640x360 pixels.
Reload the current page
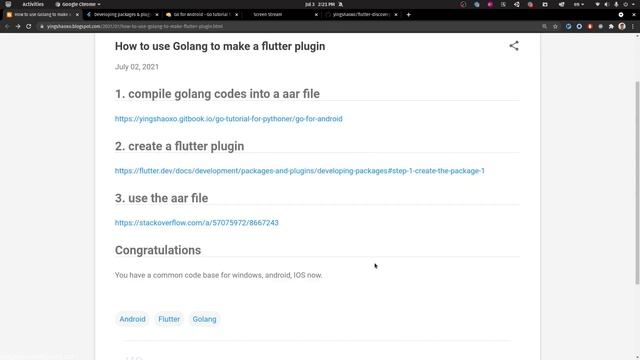pos(29,26)
